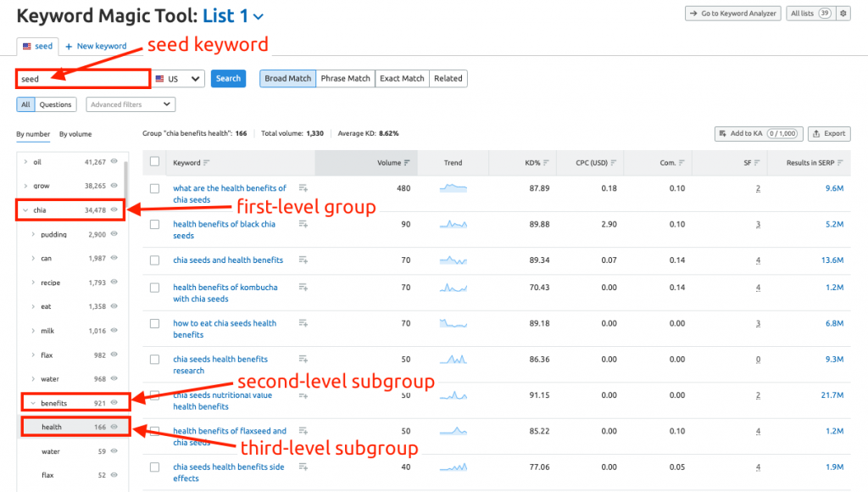The image size is (868, 492).
Task: Open the trend sparkline for 'how to eat chia seeds health benefits'
Action: coord(453,323)
